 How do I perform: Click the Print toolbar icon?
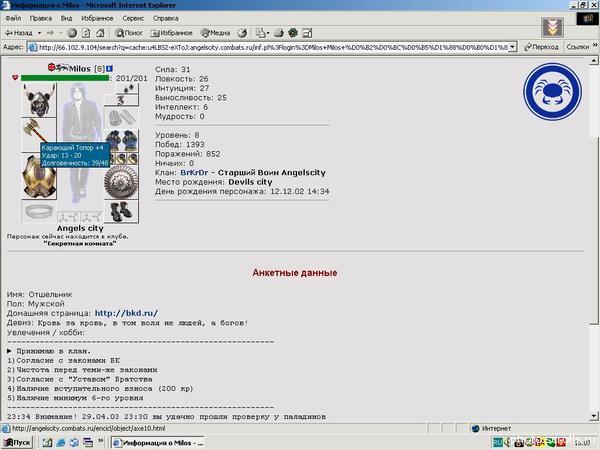[279, 33]
